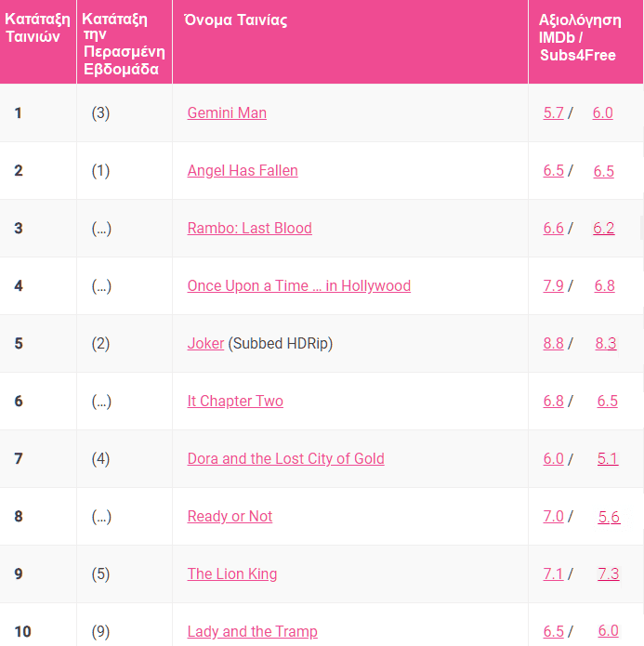Open Once Upon a Time in Hollywood
Screen dimensions: 644x646
[298, 285]
